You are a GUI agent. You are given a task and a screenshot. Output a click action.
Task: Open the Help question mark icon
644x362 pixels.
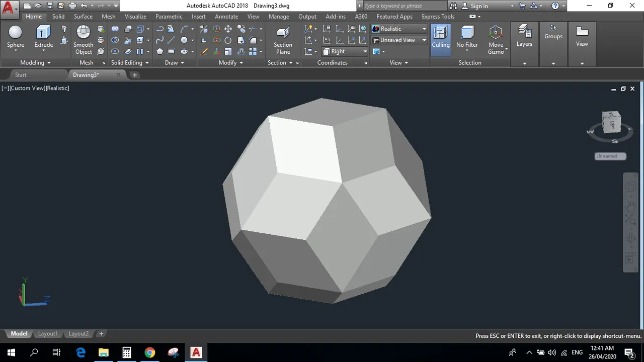coord(555,6)
